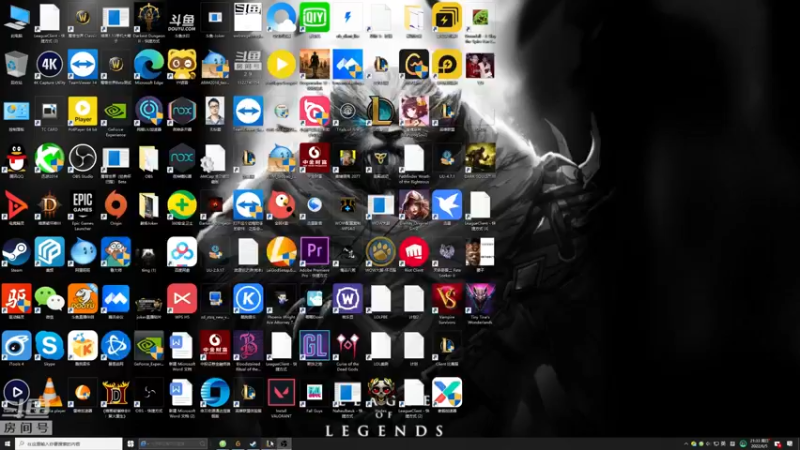This screenshot has width=800, height=450.
Task: Launch the 4K Capture Utility shortcut
Action: click(x=49, y=65)
